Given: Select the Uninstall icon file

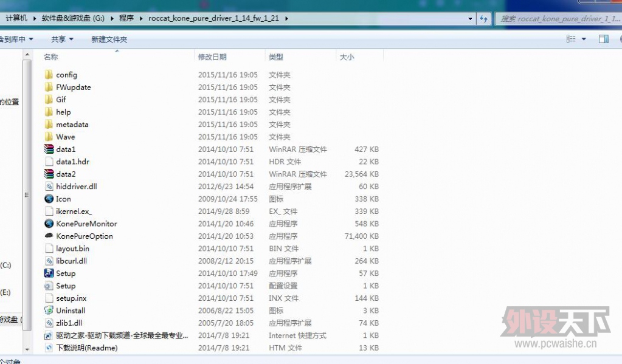Looking at the screenshot, I should pos(49,311).
